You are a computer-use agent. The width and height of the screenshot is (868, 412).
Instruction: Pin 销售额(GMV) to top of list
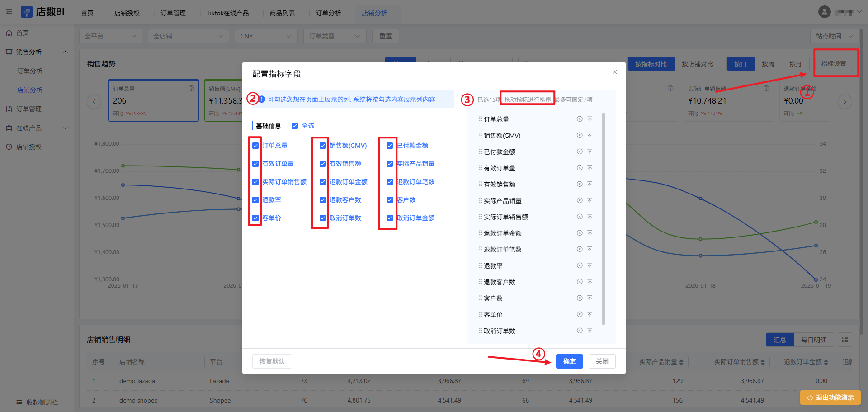pos(590,135)
